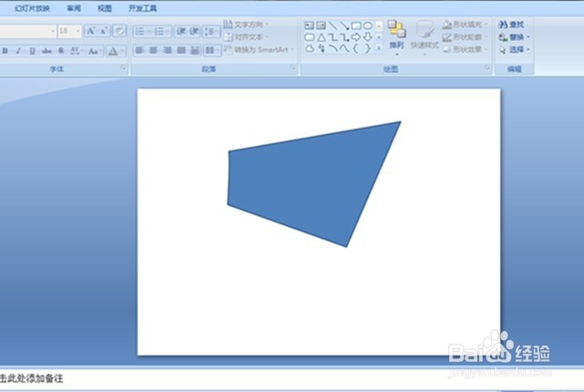Justify the text alignment

click(181, 50)
